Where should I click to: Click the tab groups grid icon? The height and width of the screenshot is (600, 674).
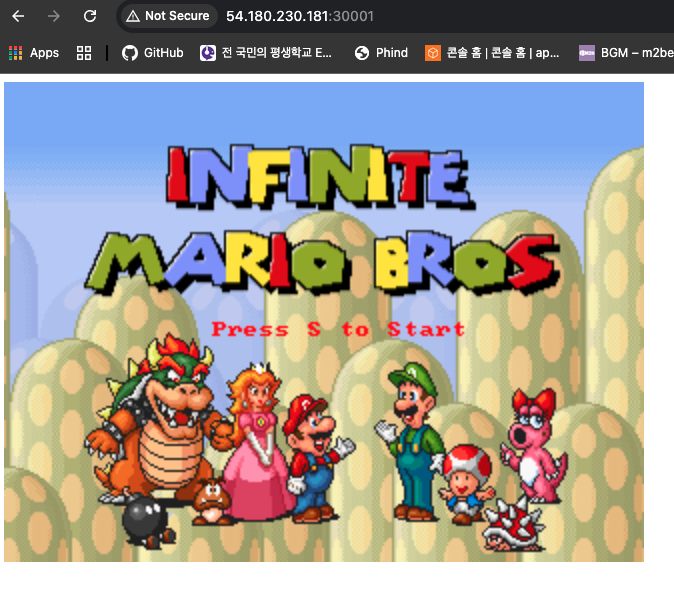[84, 53]
